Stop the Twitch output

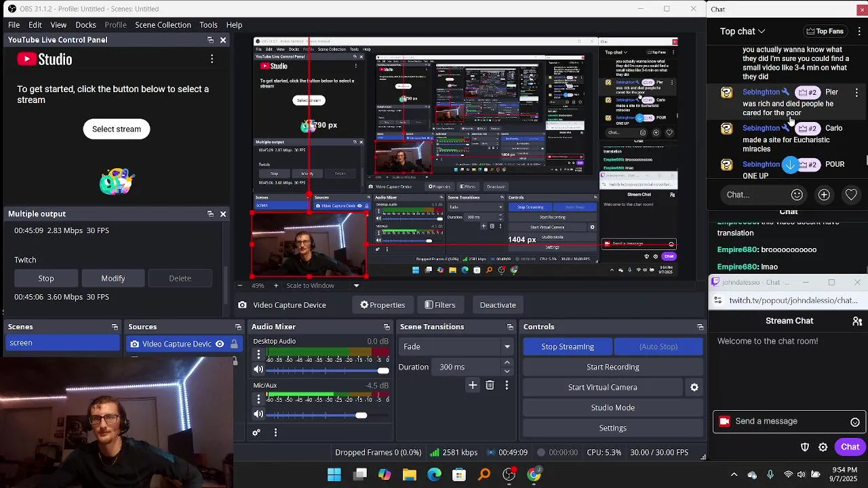[x=46, y=278]
